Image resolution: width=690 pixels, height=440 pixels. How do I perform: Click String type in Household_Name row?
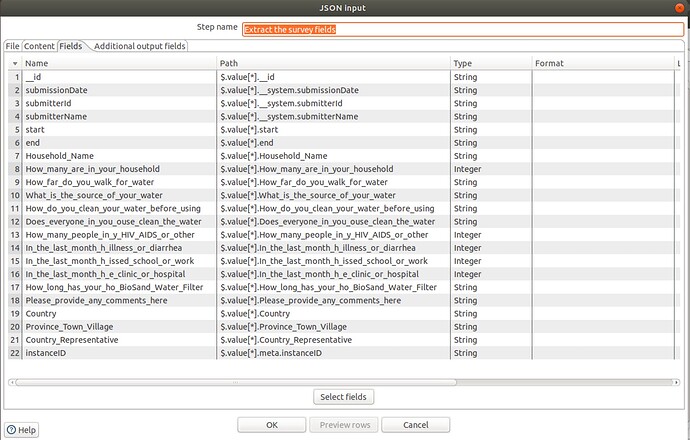[491, 156]
